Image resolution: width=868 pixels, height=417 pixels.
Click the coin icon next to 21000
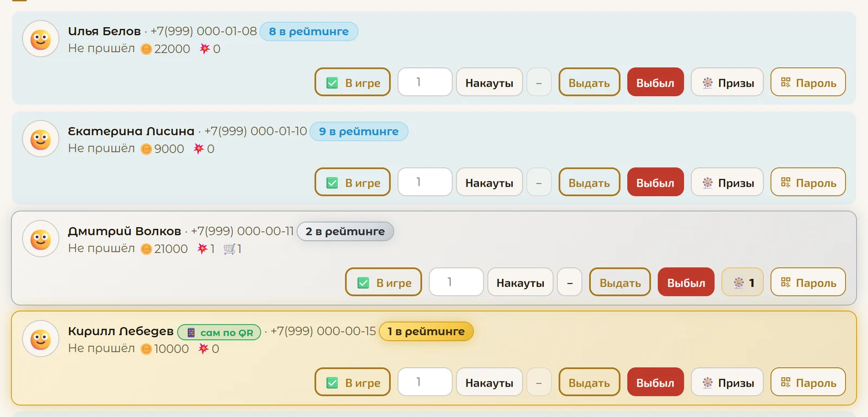146,249
